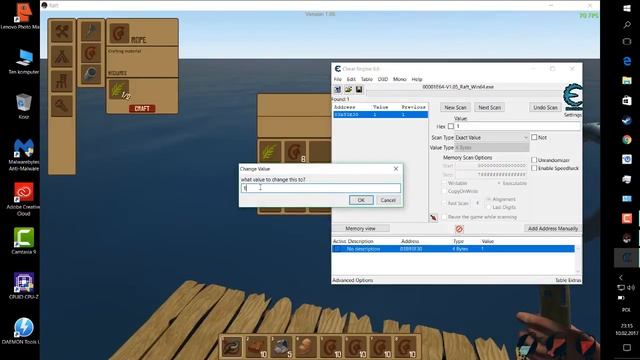This screenshot has width=640, height=360.
Task: Select the hook in the first hotbar slot
Action: 232,347
